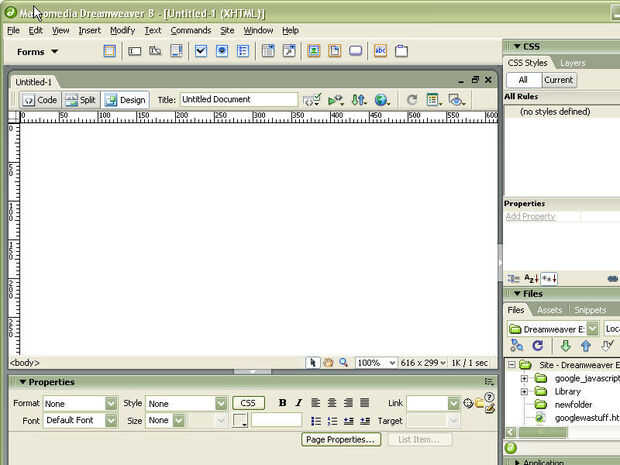The height and width of the screenshot is (465, 620).
Task: Refresh the Files panel list
Action: (x=537, y=346)
